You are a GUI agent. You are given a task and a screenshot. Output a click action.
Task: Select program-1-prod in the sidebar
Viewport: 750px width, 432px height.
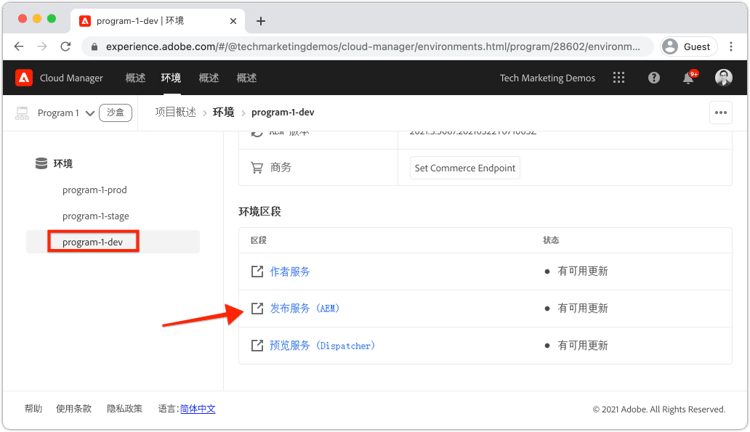[95, 190]
